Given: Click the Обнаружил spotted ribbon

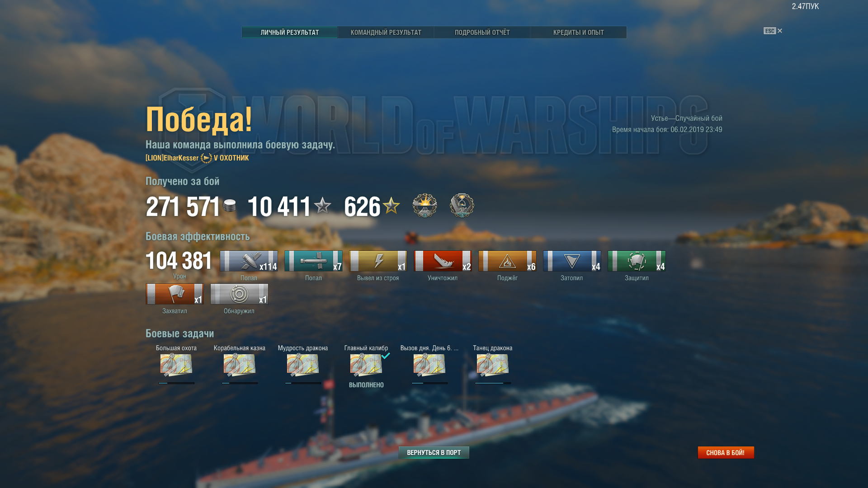Looking at the screenshot, I should coord(239,294).
